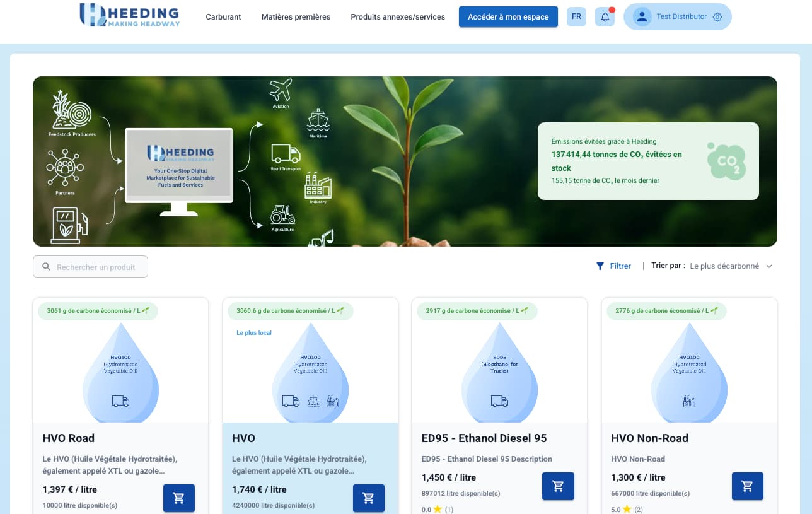Screen dimensions: 812x514
Task: Open the Matières premières menu
Action: coord(296,17)
